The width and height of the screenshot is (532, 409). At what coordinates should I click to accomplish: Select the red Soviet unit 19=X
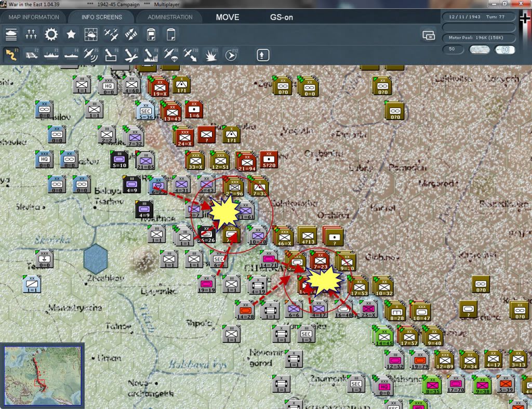pyautogui.click(x=160, y=87)
